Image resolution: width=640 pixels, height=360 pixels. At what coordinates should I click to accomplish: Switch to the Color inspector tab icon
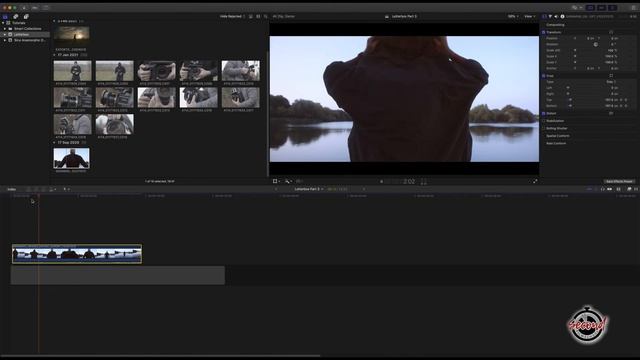550,16
